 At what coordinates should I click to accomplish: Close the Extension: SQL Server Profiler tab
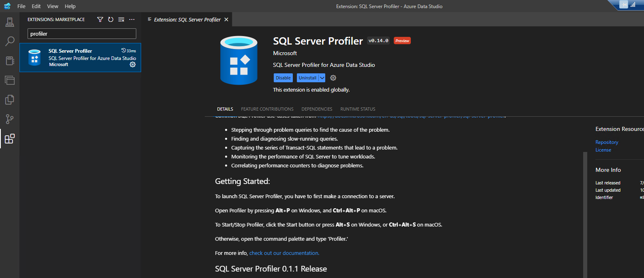[226, 19]
